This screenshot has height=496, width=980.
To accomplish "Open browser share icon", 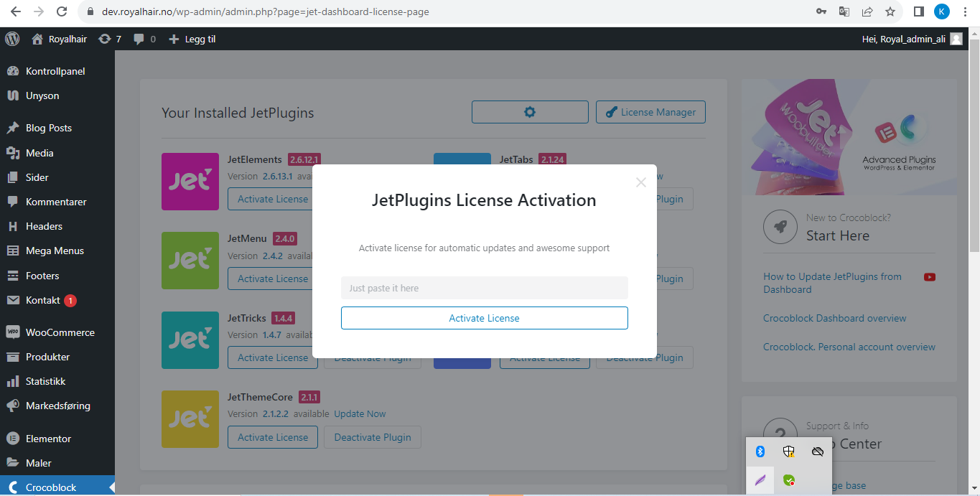I will [x=867, y=11].
